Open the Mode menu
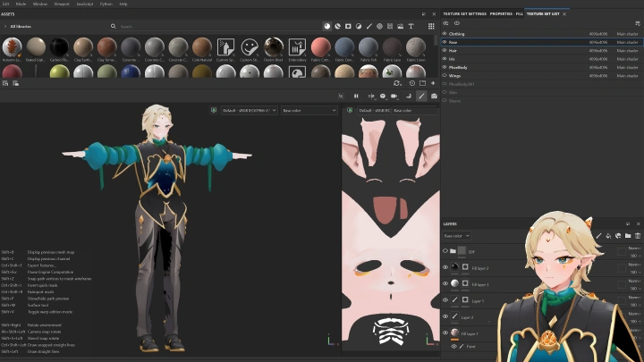The width and height of the screenshot is (644, 362). (x=21, y=4)
